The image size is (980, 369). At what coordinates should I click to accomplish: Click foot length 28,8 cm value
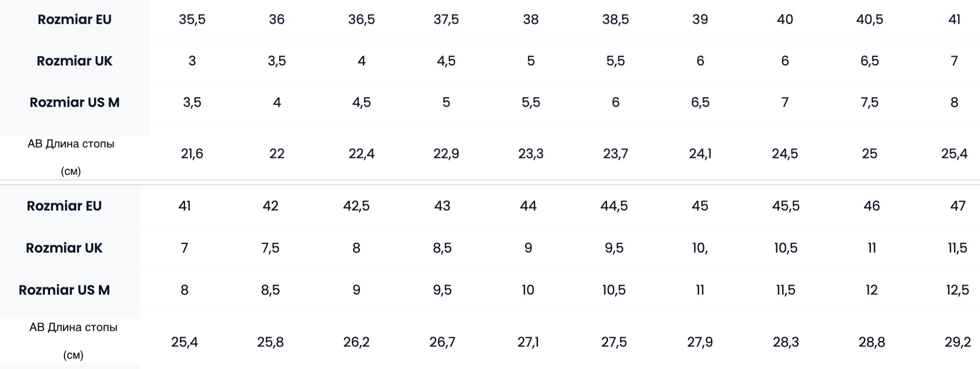coord(872,342)
